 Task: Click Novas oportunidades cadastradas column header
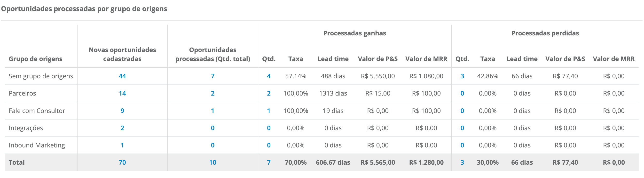[x=122, y=54]
